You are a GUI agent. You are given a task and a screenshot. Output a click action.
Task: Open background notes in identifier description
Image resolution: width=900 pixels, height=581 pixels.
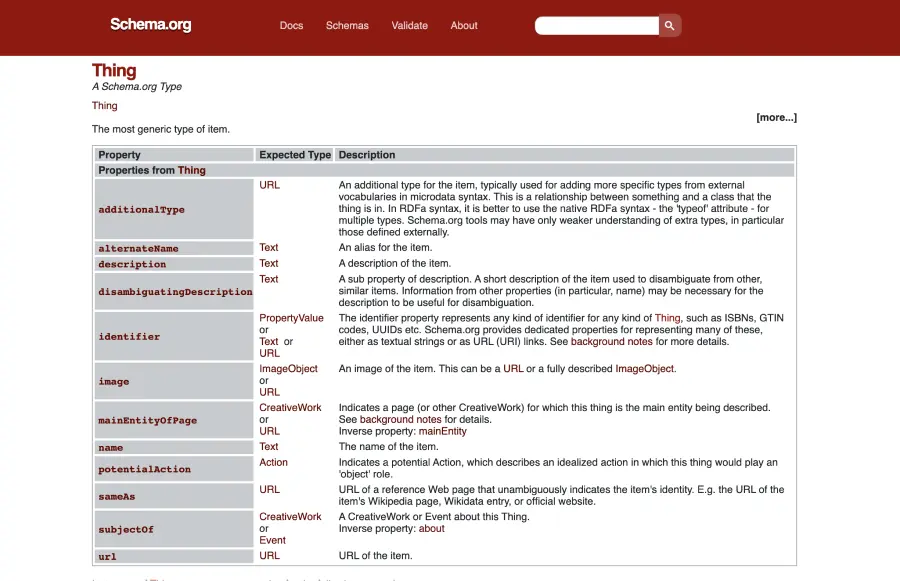(x=611, y=342)
